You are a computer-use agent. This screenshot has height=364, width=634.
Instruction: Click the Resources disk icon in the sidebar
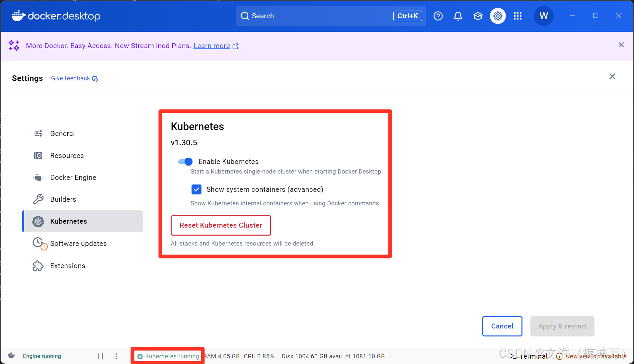tap(38, 155)
